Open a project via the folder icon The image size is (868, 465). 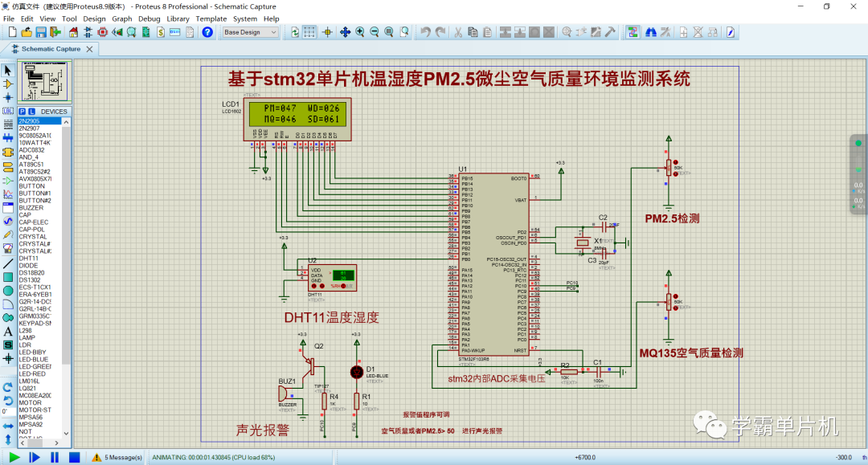pyautogui.click(x=26, y=33)
